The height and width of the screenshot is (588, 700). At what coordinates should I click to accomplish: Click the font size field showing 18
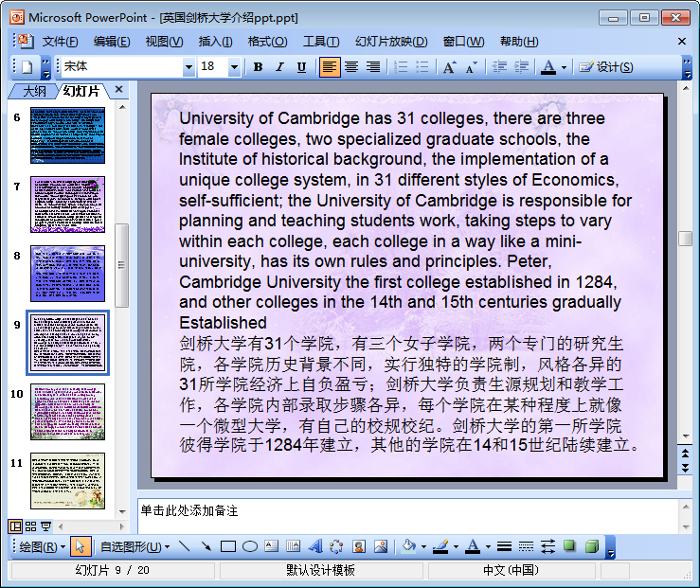(213, 67)
